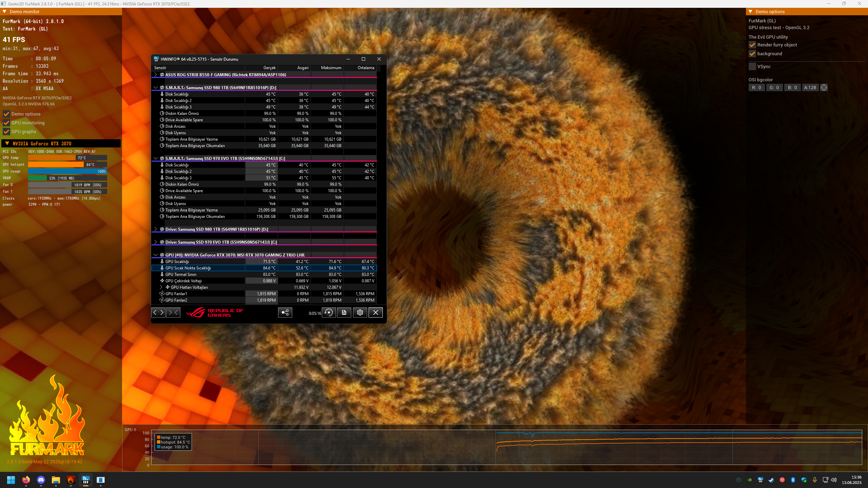Select the GPU Çekirdek Voltajı row
Screen dimensions: 868x488
point(264,281)
